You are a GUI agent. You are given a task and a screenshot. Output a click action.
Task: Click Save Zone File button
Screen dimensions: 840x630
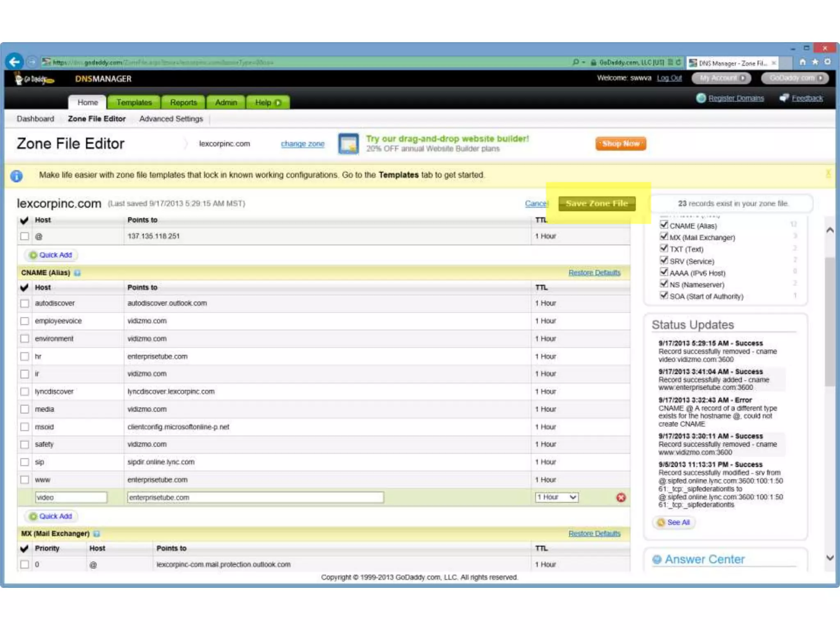[x=597, y=203]
